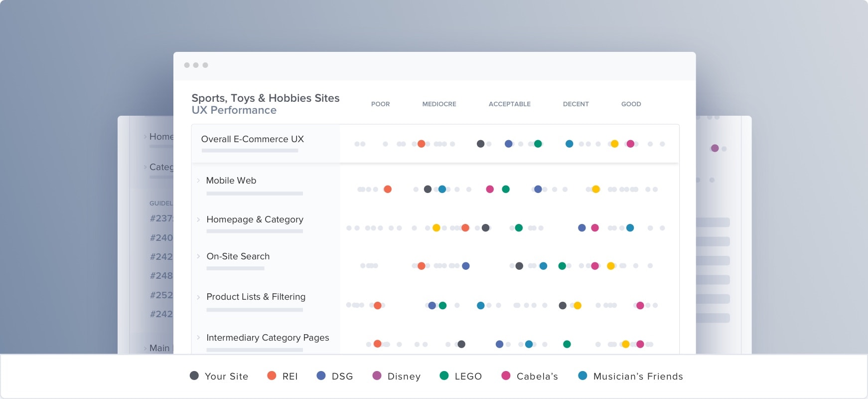Select the Overall E-Commerce UX row
Viewport: 868px width, 399px height.
(435, 144)
